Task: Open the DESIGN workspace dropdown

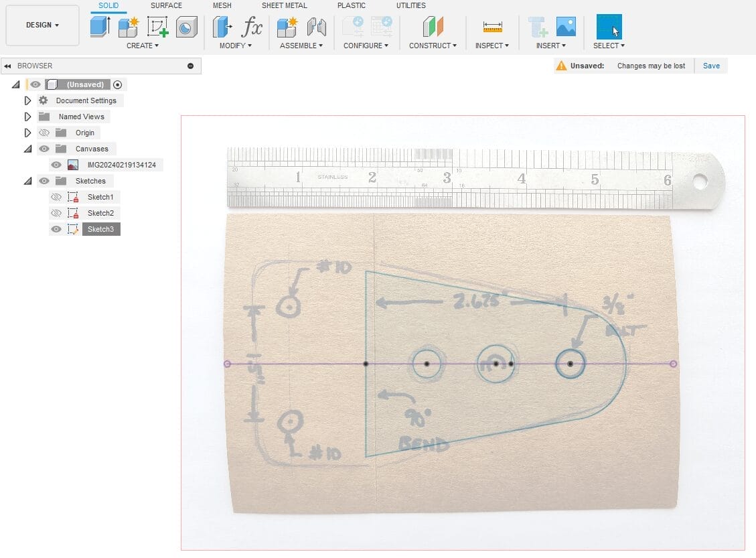Action: coord(42,25)
